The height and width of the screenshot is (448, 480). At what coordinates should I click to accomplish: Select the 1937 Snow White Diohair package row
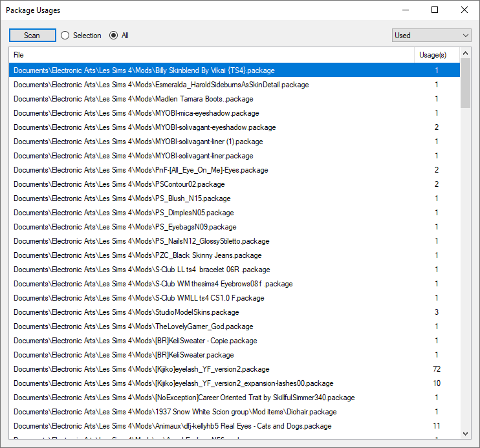[x=234, y=412]
